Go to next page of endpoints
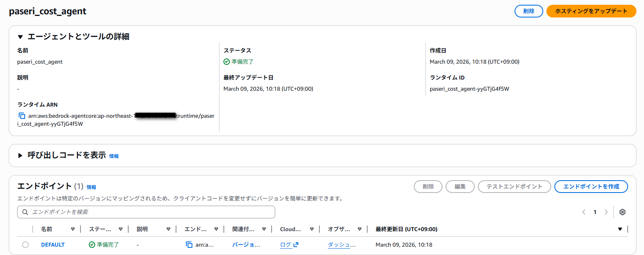This screenshot has height=255, width=644. (x=606, y=212)
